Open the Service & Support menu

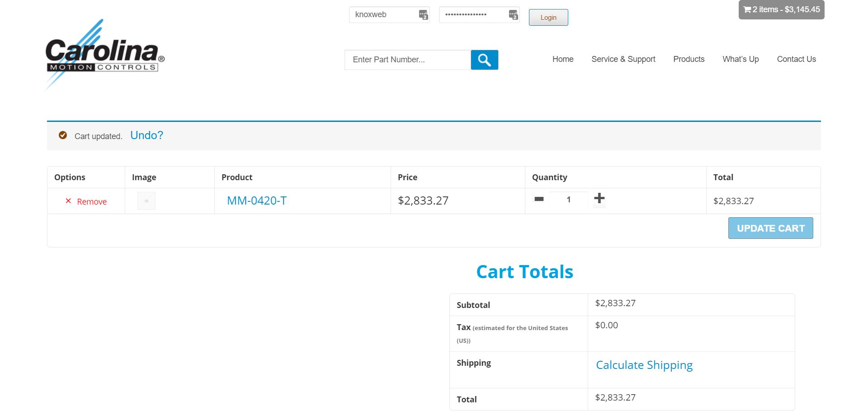click(623, 59)
